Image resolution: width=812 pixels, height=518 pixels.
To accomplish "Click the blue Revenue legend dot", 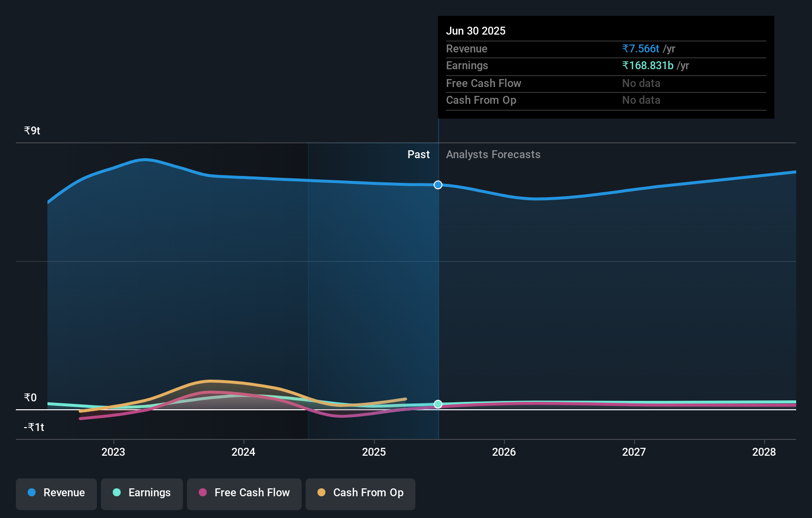I will 32,492.
